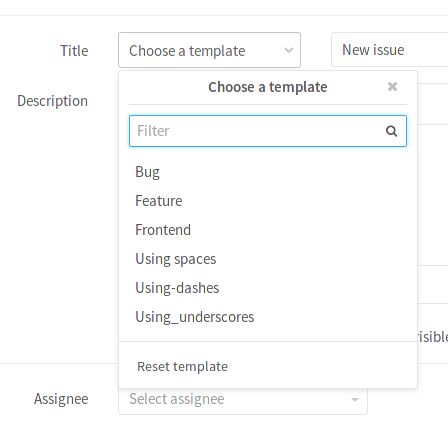Close the template popup with the X icon
Image resolution: width=448 pixels, height=425 pixels.
point(392,87)
